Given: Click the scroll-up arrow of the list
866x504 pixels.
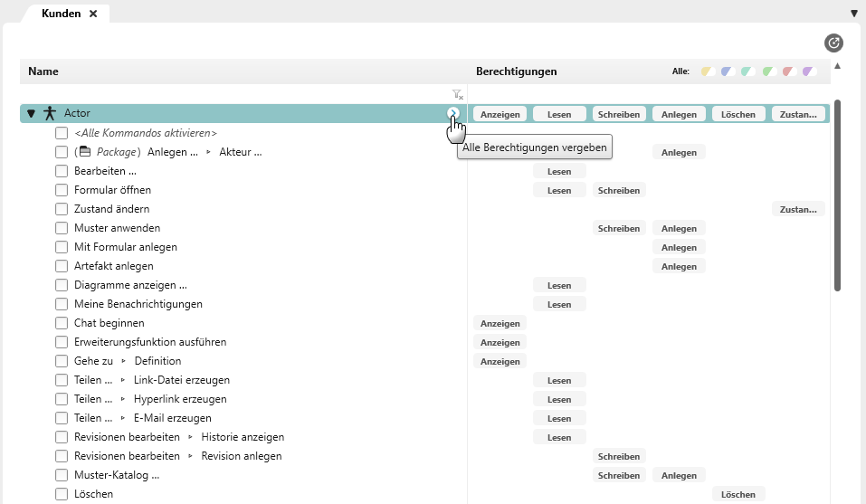Looking at the screenshot, I should tap(837, 65).
